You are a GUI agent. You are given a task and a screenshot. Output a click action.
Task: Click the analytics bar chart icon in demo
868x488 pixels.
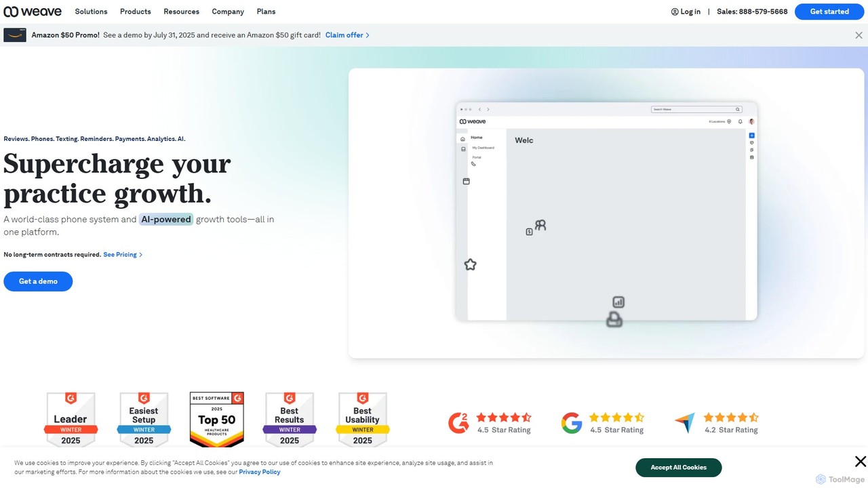618,302
